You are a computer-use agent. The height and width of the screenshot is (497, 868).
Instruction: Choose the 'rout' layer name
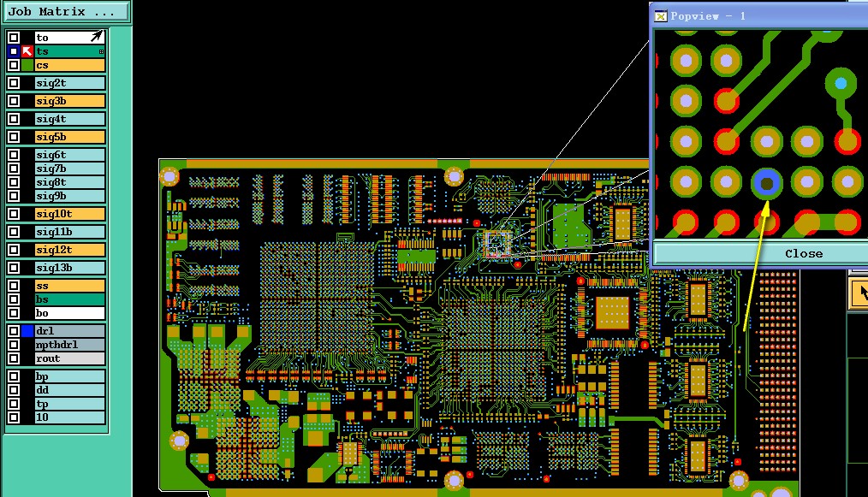tap(69, 358)
